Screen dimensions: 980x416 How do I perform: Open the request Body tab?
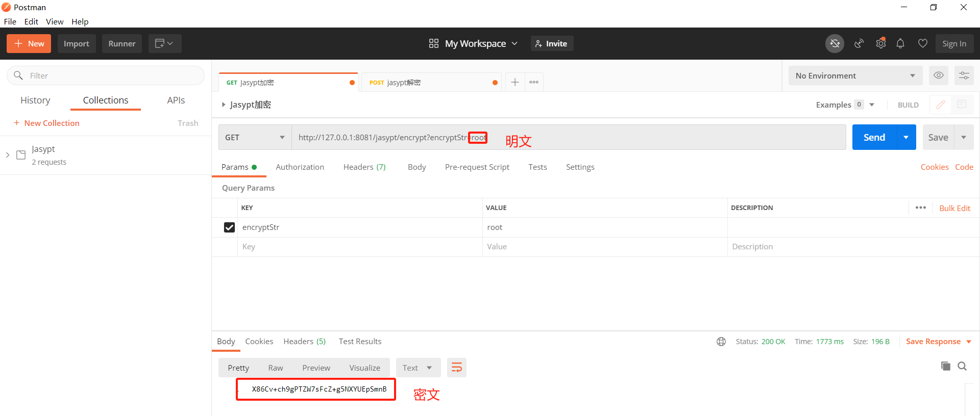tap(416, 167)
